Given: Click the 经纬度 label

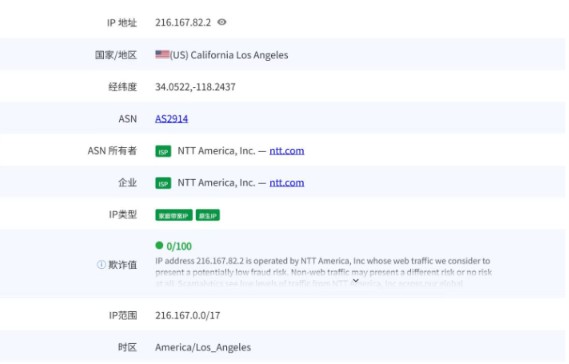Looking at the screenshot, I should [123, 87].
